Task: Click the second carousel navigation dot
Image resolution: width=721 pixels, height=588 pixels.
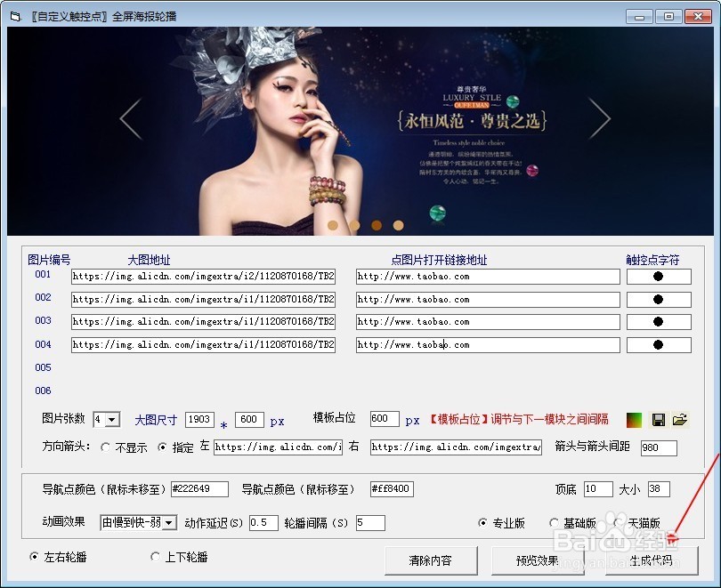Action: click(354, 225)
